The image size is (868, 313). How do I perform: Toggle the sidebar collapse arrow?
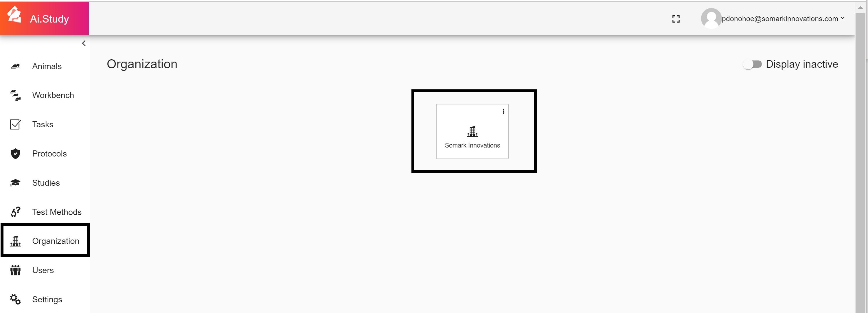point(83,44)
